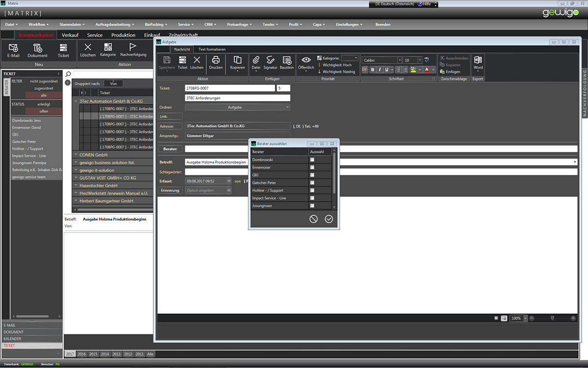Viewport: 588px width, 368px height.
Task: Switch to Text formatieren tab
Action: (x=212, y=49)
